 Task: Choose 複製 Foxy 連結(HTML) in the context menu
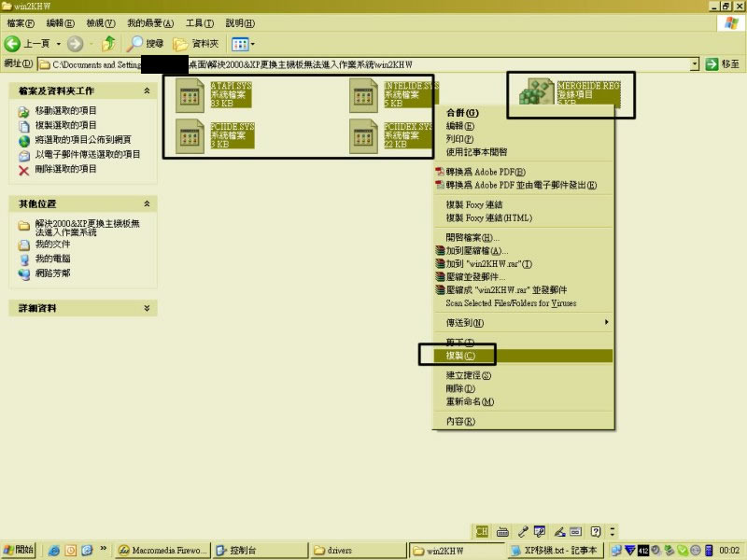click(x=523, y=217)
